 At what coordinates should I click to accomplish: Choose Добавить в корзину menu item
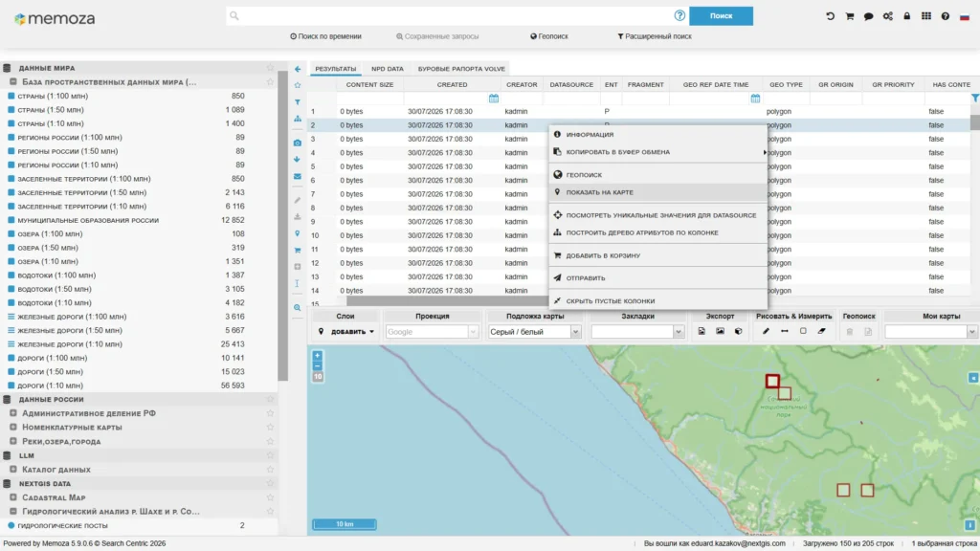pos(657,255)
